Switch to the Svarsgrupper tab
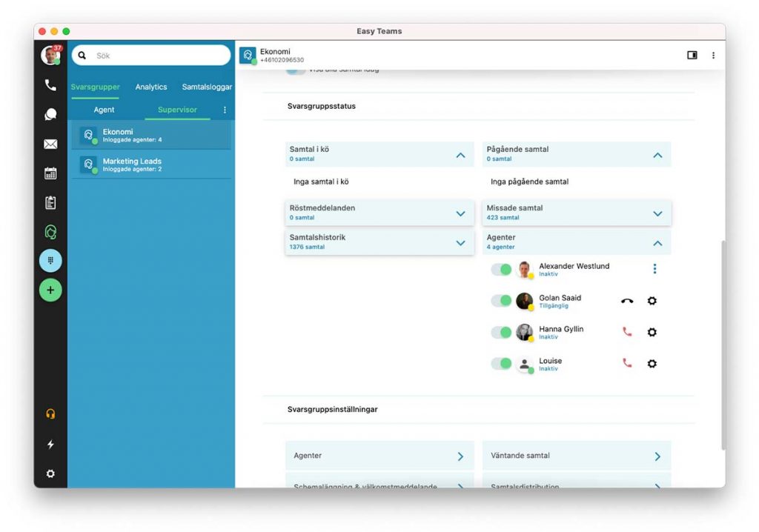The image size is (759, 532). 96,87
